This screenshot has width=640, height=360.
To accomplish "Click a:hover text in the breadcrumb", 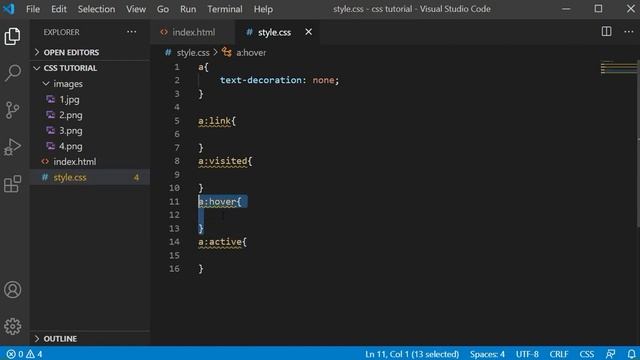I will [251, 53].
